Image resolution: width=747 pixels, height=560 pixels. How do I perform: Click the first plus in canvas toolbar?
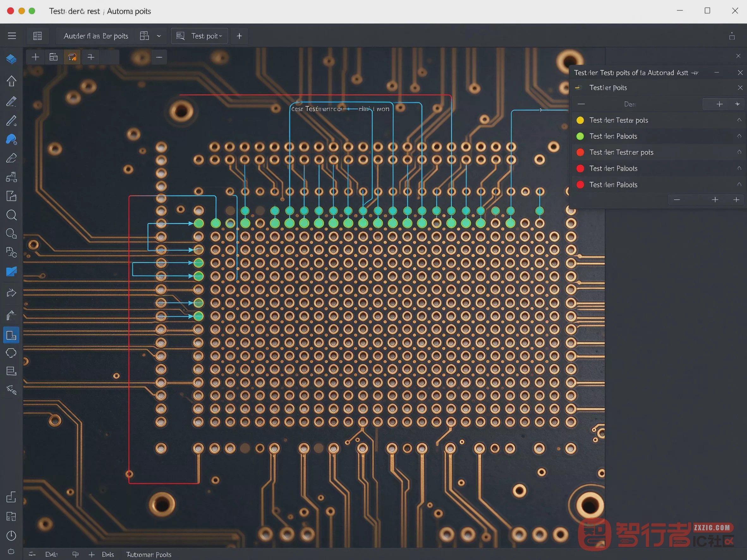coord(35,57)
